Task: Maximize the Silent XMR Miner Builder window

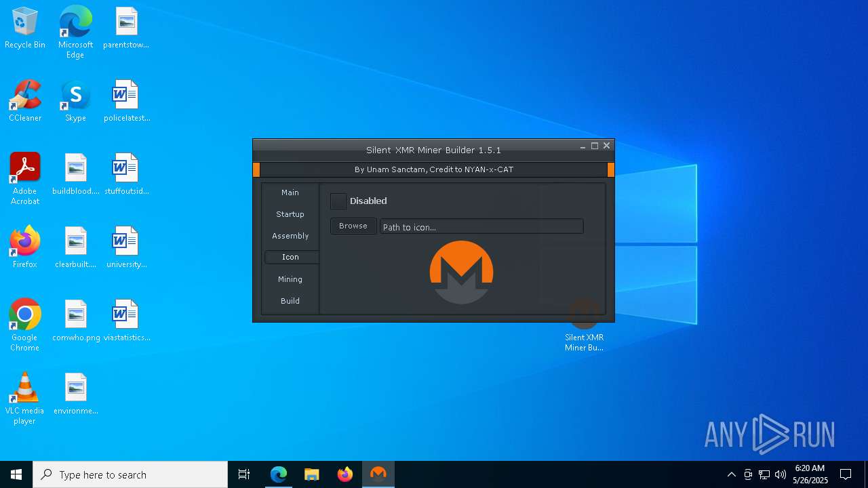Action: (x=595, y=146)
